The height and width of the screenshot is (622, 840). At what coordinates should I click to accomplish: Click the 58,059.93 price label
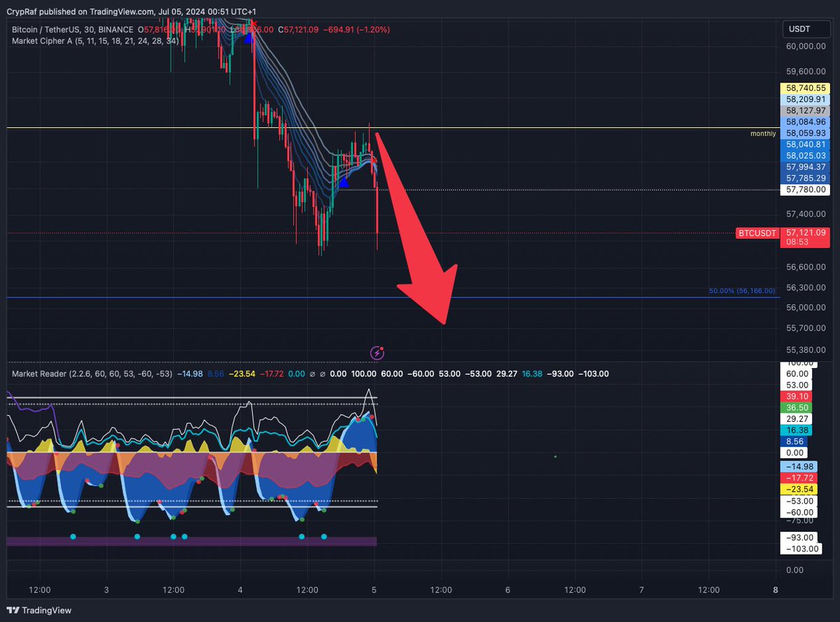click(x=806, y=133)
